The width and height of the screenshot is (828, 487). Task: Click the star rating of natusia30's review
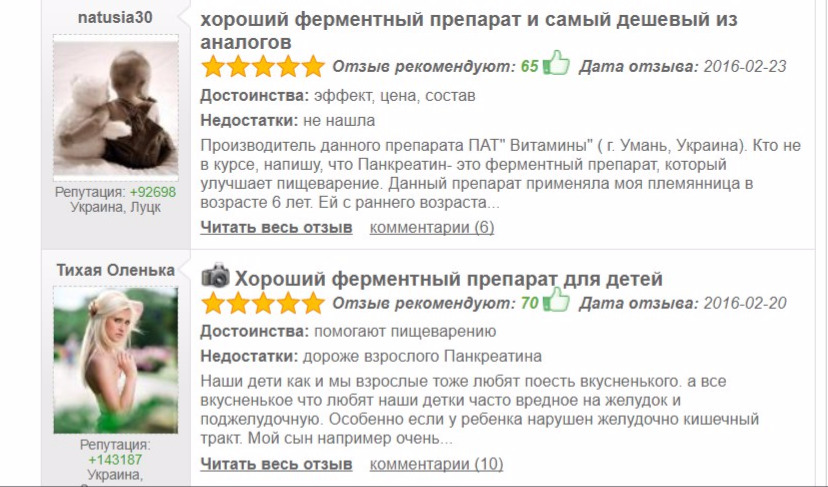(x=262, y=67)
